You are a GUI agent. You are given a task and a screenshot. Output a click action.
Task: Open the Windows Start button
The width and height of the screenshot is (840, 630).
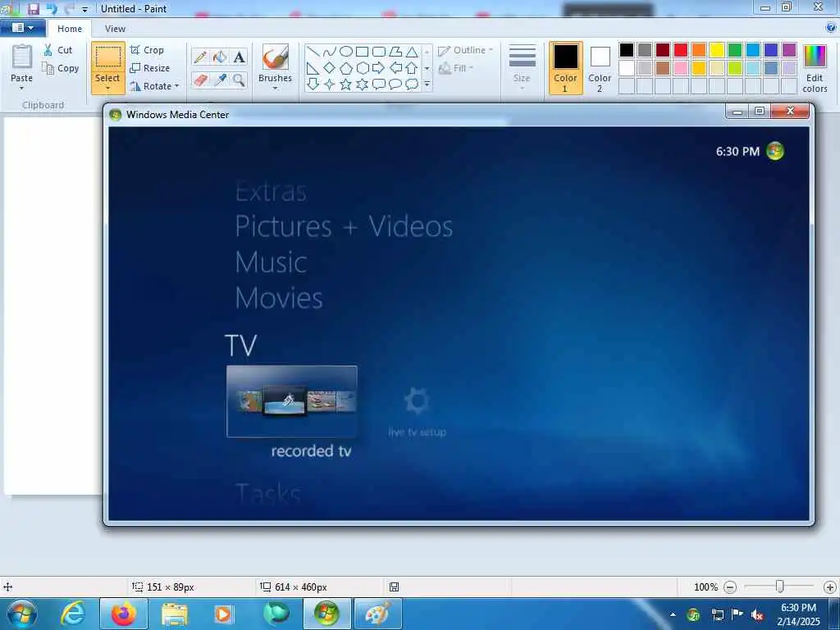click(22, 614)
